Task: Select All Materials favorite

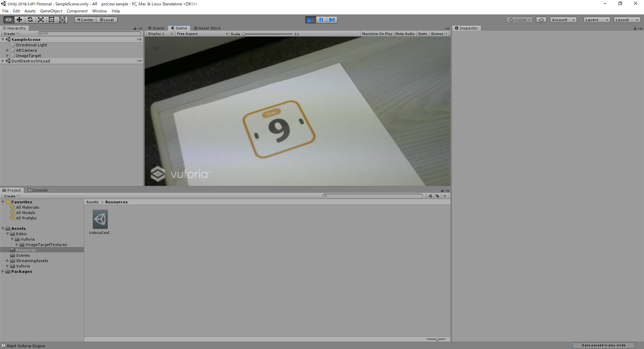Action: [x=28, y=207]
